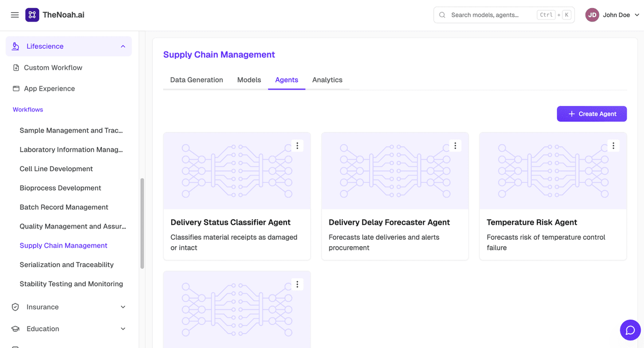
Task: Open Delivery Delay Forecaster Agent options menu
Action: point(455,145)
